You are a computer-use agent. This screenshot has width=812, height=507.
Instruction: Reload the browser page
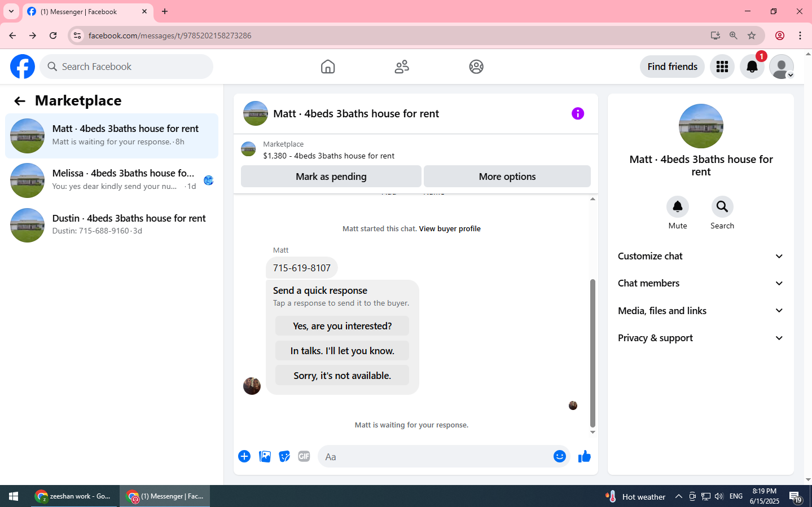pos(53,36)
